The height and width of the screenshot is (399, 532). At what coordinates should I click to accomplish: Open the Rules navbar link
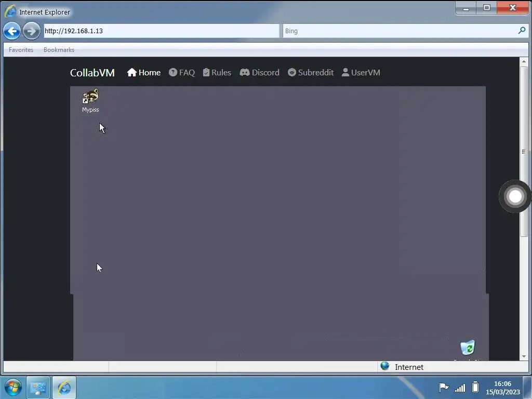pos(217,73)
